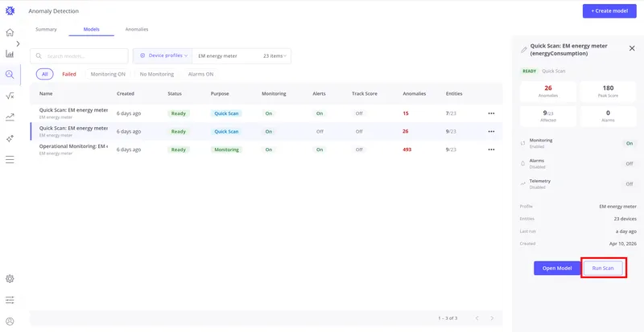This screenshot has height=332, width=644.
Task: Toggle Track Score Off for first row
Action: tap(359, 113)
